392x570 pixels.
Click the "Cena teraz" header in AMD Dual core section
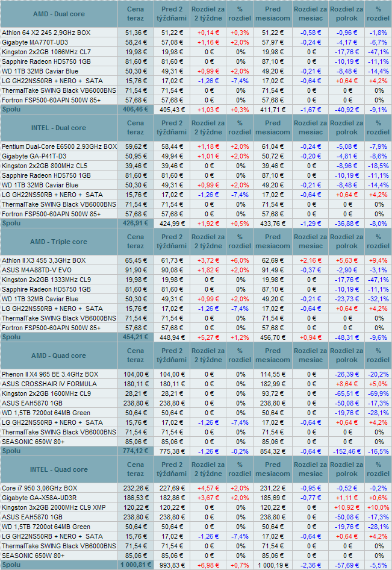coord(135,14)
